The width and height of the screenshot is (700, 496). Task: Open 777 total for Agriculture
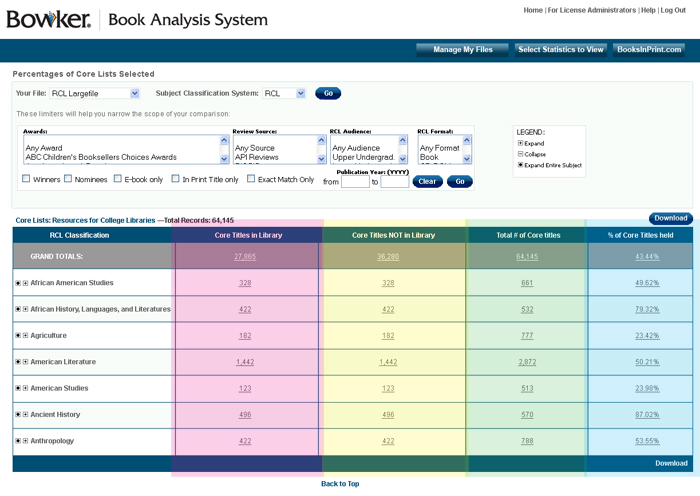[527, 336]
